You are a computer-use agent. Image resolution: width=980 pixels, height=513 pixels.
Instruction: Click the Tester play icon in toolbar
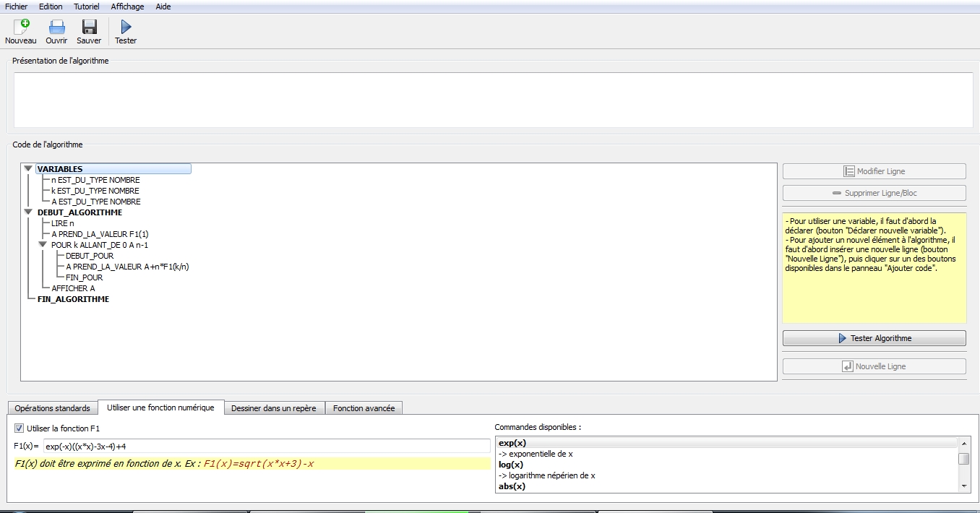coord(126,27)
